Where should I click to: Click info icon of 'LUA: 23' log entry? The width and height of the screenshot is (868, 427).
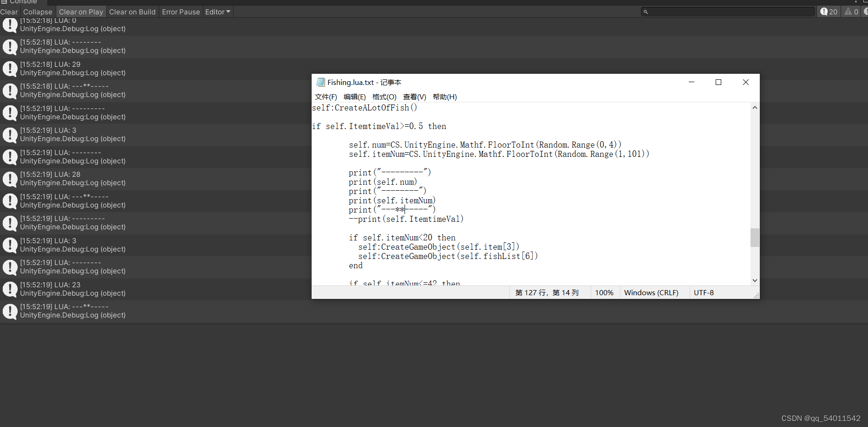[10, 289]
